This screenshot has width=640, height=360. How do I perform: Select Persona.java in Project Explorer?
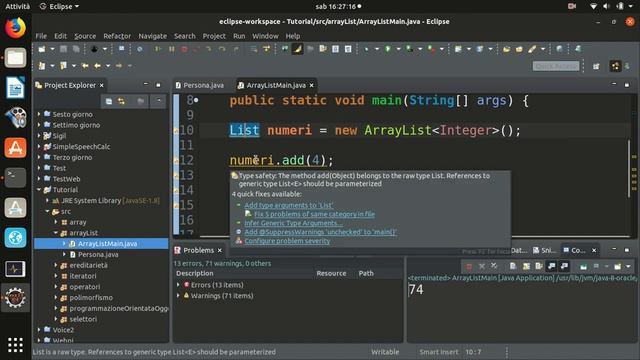click(x=98, y=254)
